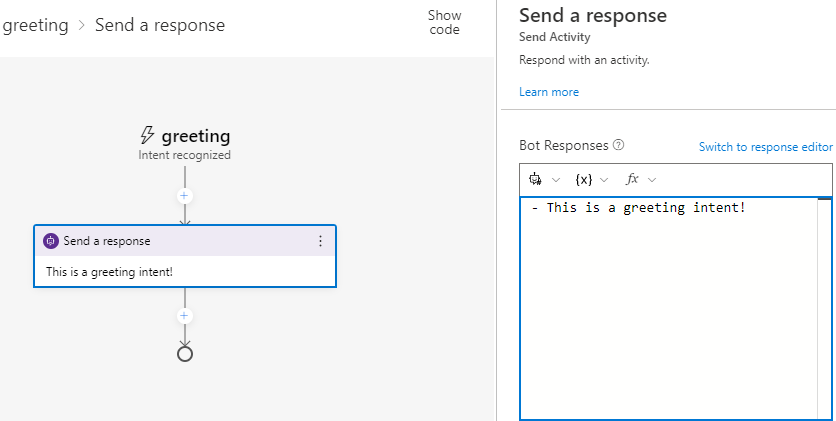Click the purple bot icon in the node header
This screenshot has height=421, width=836.
point(51,241)
